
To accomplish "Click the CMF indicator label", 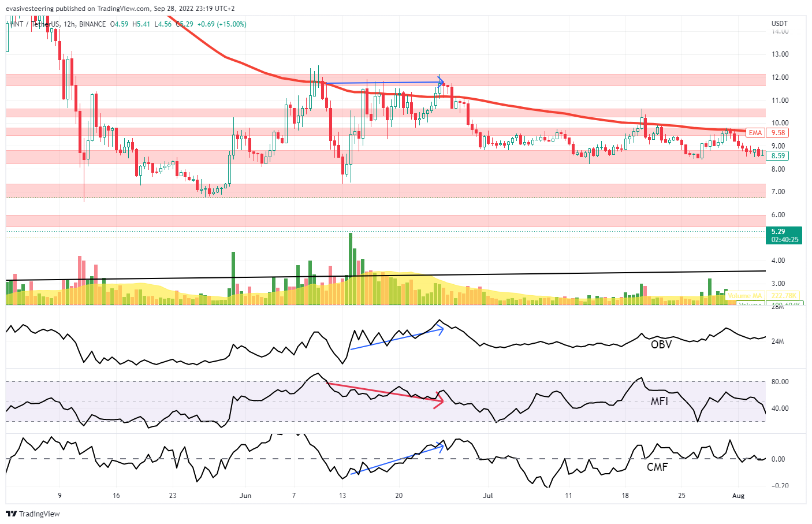I will coord(657,467).
